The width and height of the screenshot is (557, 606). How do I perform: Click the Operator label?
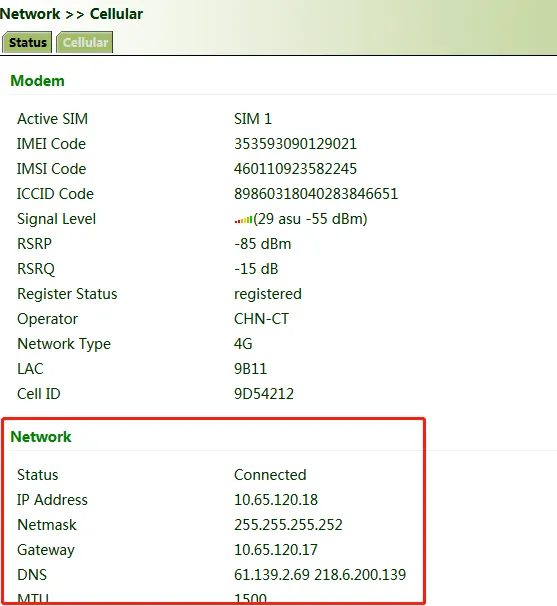pos(48,319)
